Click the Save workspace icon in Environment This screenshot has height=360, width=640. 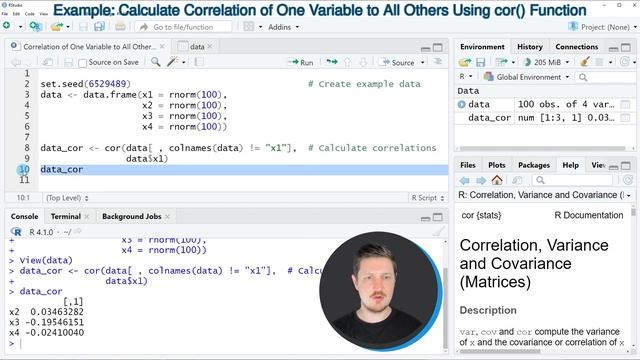pyautogui.click(x=481, y=62)
